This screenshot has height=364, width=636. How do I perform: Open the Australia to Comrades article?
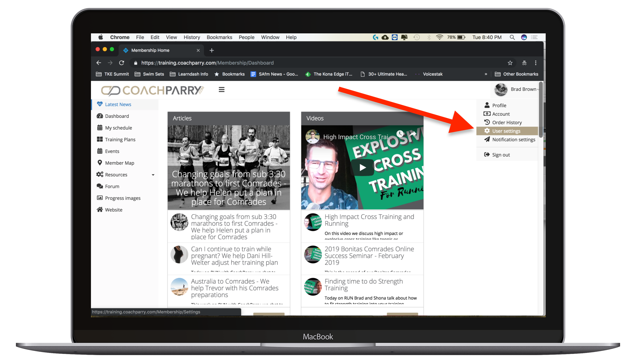coord(234,288)
